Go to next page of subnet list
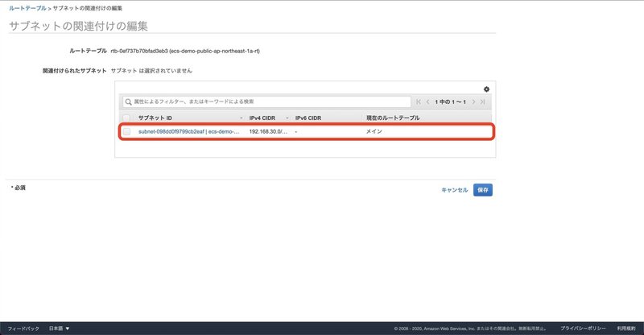The width and height of the screenshot is (644, 335). tap(473, 101)
